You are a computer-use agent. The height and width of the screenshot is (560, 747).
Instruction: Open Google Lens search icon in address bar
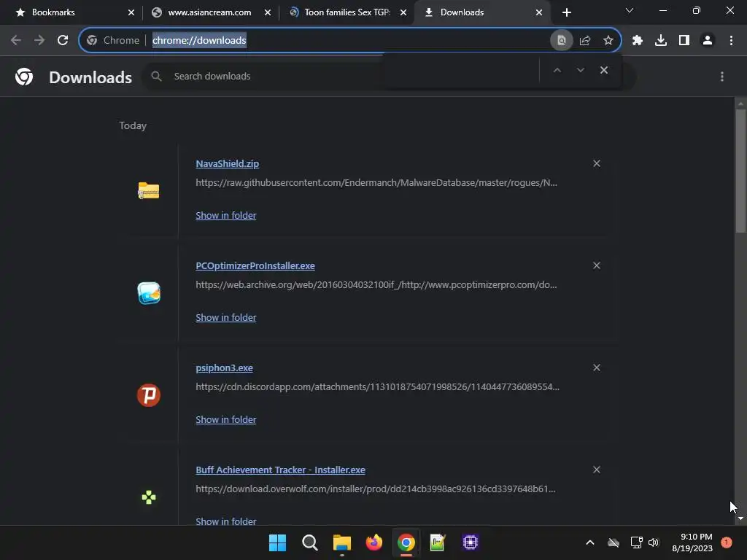click(561, 41)
